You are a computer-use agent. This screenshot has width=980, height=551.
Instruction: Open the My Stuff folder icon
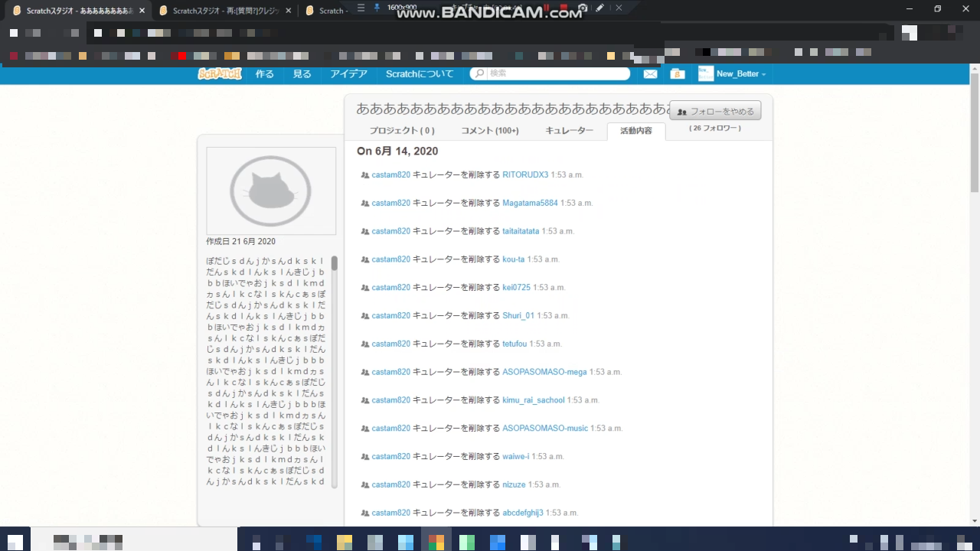[x=678, y=73]
